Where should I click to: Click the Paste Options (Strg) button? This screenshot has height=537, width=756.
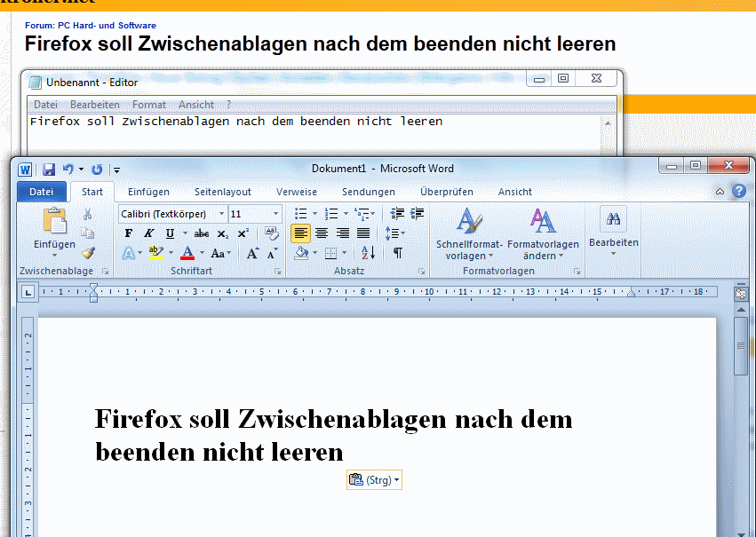pyautogui.click(x=374, y=479)
